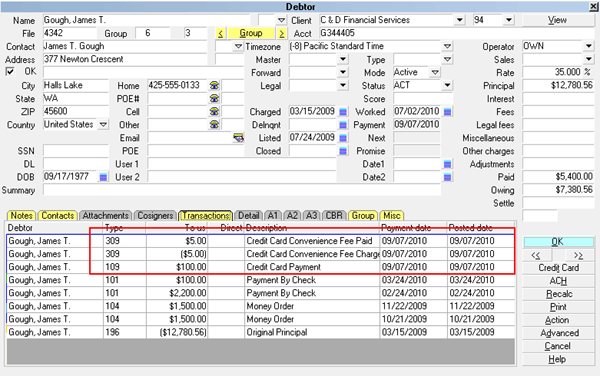Click into the Email field
Image resolution: width=600 pixels, height=376 pixels.
[x=190, y=138]
